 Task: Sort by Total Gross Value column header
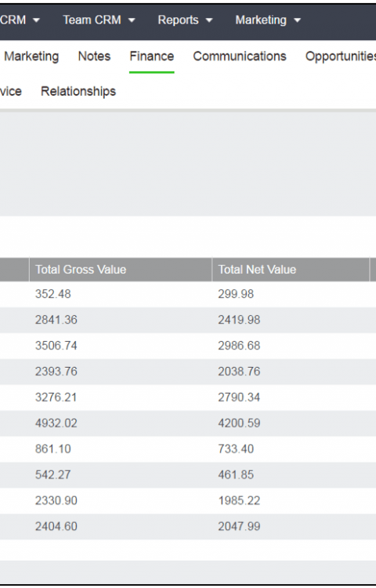121,270
